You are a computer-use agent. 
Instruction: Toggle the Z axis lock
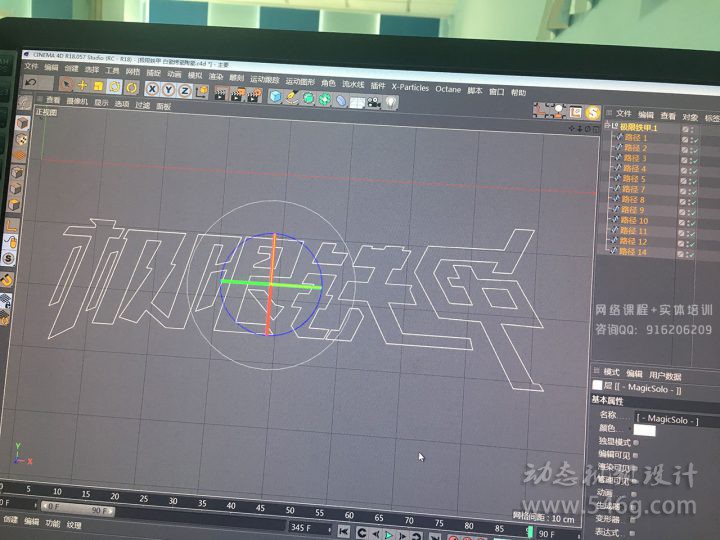click(x=185, y=90)
